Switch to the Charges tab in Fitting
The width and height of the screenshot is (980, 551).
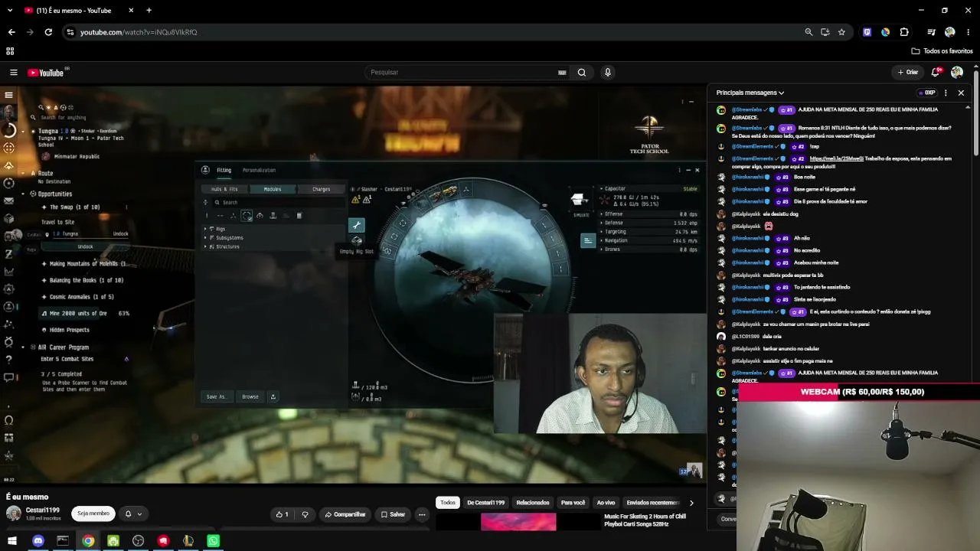(x=322, y=189)
